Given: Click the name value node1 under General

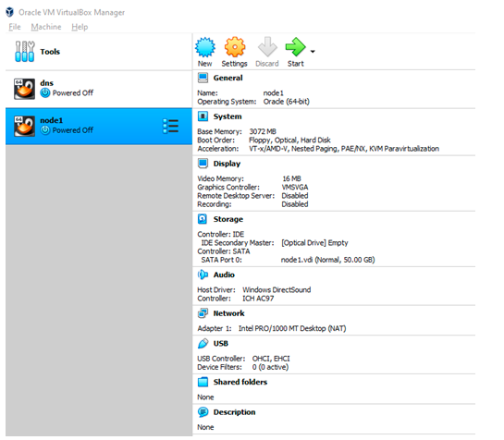Looking at the screenshot, I should (x=273, y=92).
